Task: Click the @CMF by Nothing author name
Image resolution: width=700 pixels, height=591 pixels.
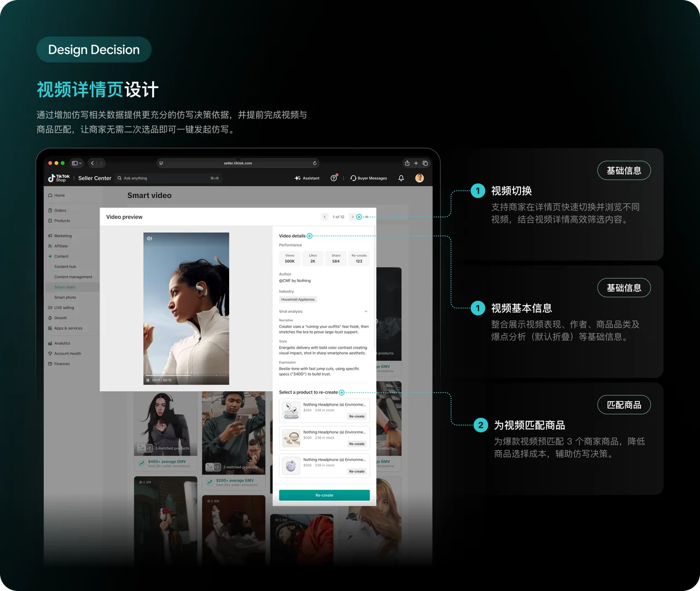Action: tap(295, 281)
